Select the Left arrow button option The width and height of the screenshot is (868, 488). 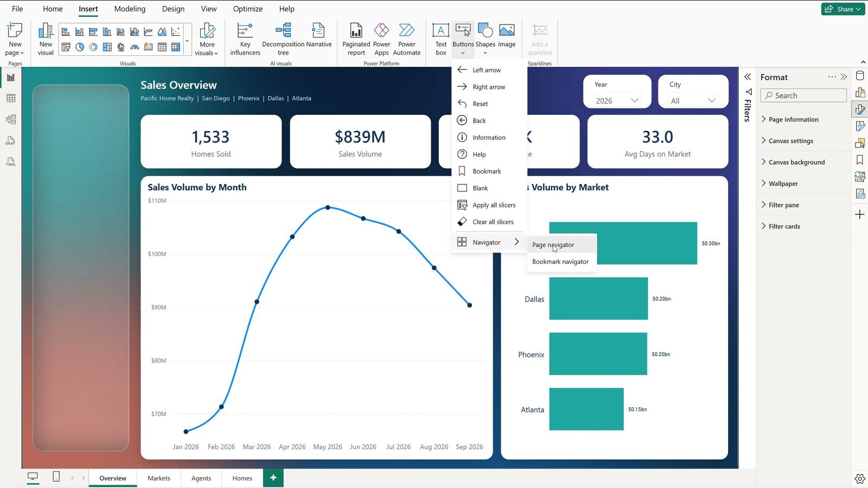pos(489,70)
